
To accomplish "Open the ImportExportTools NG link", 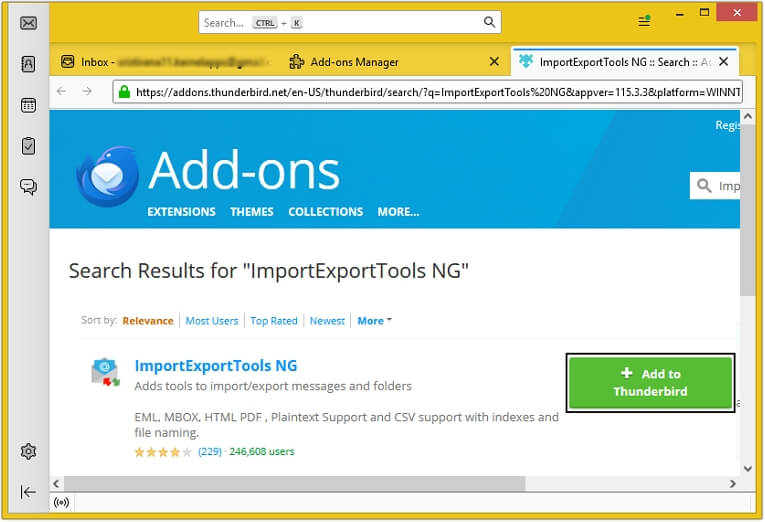I will pos(215,366).
